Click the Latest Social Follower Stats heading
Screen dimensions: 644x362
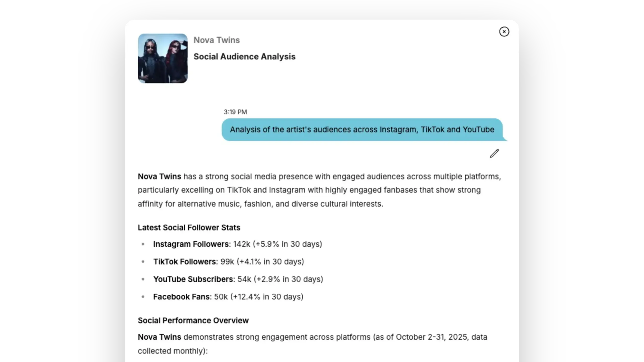click(x=189, y=228)
